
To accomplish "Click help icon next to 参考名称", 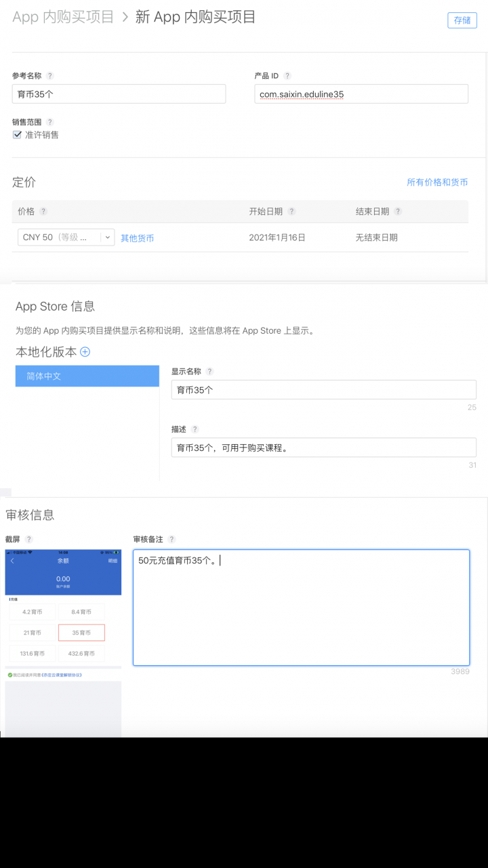I will 50,76.
